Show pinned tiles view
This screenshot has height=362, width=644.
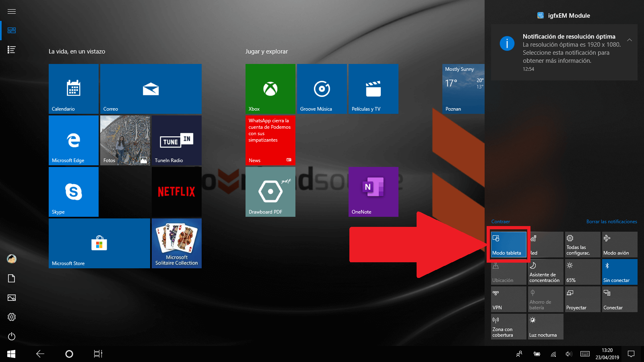pos(12,31)
